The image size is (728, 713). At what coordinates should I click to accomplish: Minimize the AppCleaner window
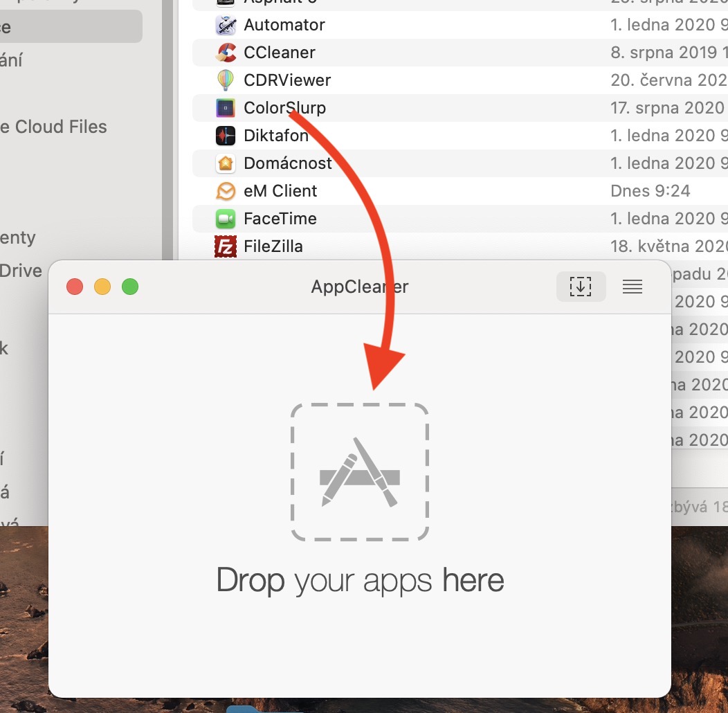click(102, 287)
